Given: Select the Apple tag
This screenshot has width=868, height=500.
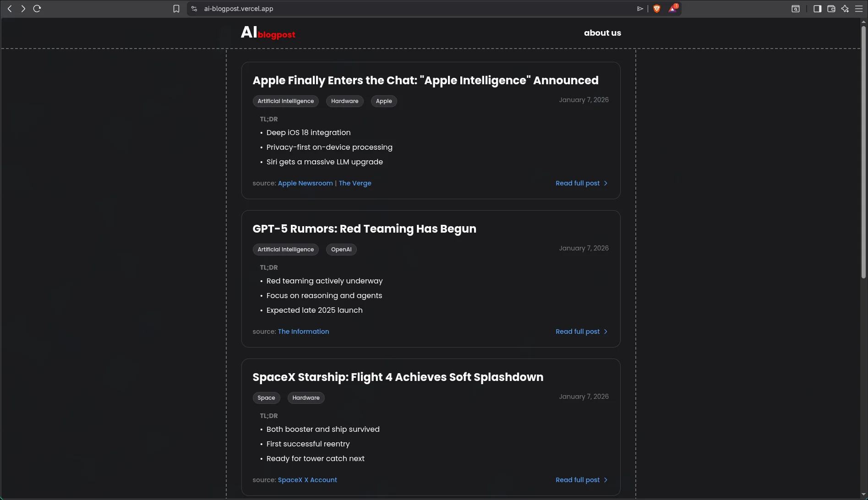Looking at the screenshot, I should (x=384, y=101).
